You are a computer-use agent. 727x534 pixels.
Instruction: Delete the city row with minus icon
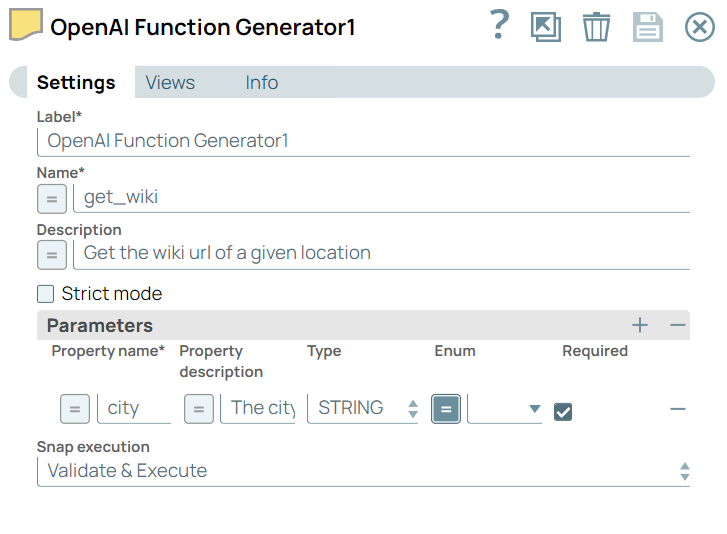point(677,409)
